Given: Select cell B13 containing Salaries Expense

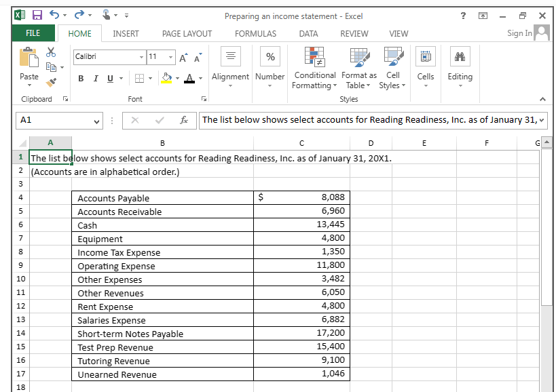Looking at the screenshot, I should point(162,319).
